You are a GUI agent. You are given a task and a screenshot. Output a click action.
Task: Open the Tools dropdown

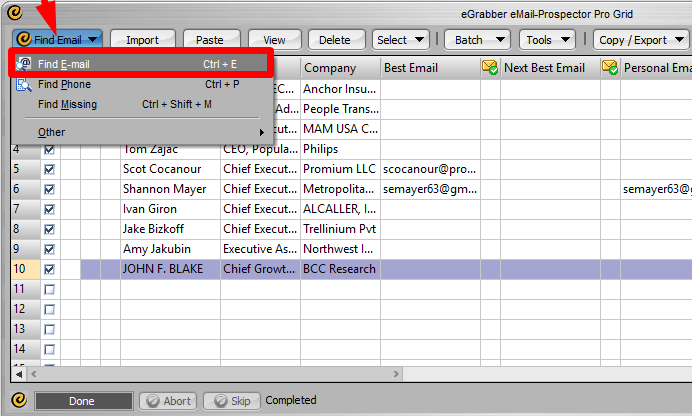click(x=548, y=40)
